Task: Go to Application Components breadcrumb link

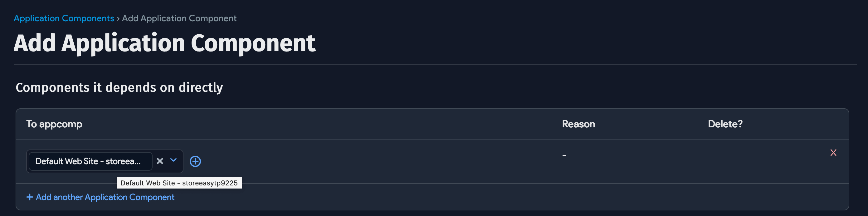Action: tap(64, 18)
